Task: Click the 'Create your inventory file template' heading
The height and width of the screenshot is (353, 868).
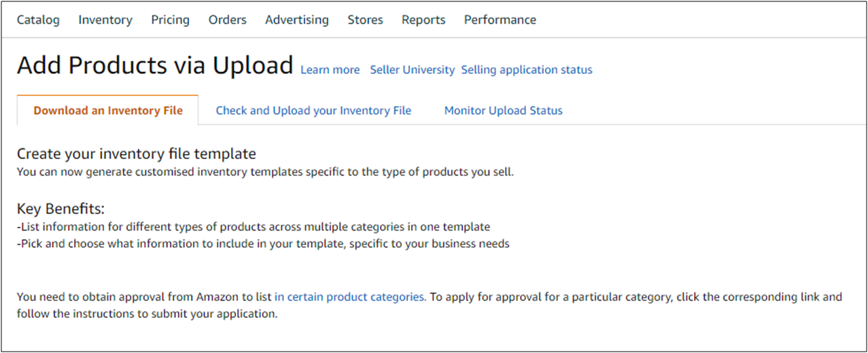Action: coord(136,154)
